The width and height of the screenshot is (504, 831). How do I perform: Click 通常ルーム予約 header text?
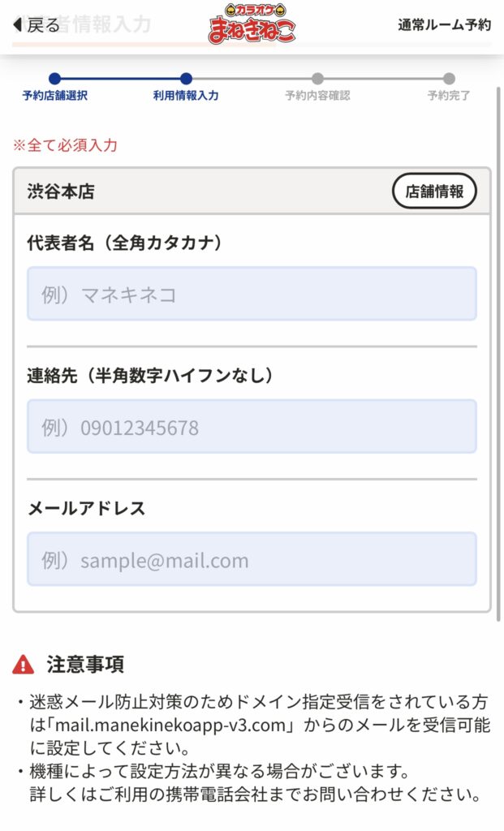[x=444, y=25]
